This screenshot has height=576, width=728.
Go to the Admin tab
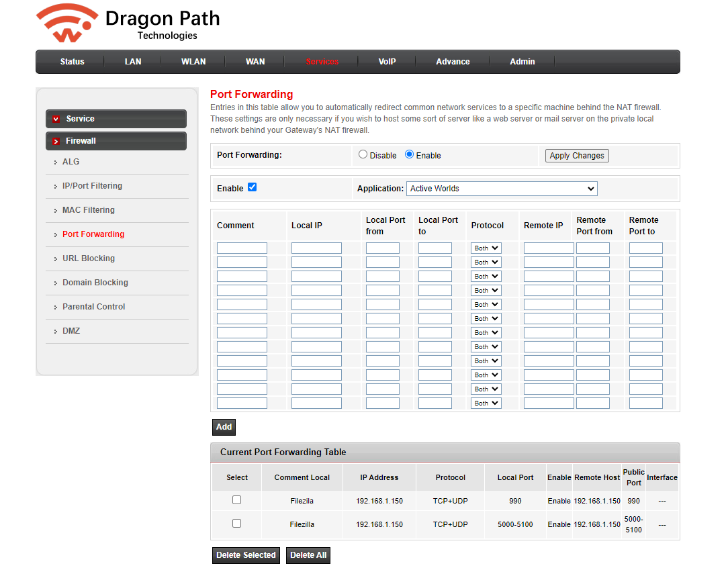click(522, 62)
